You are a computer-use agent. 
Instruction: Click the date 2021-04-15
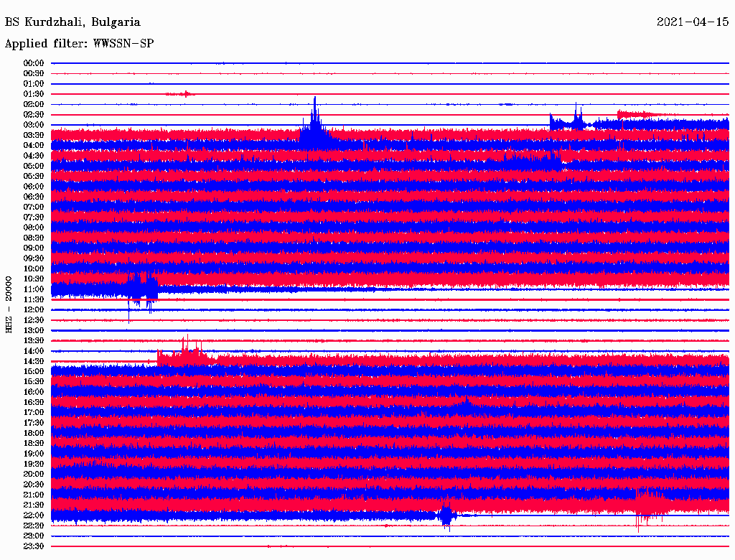[692, 22]
